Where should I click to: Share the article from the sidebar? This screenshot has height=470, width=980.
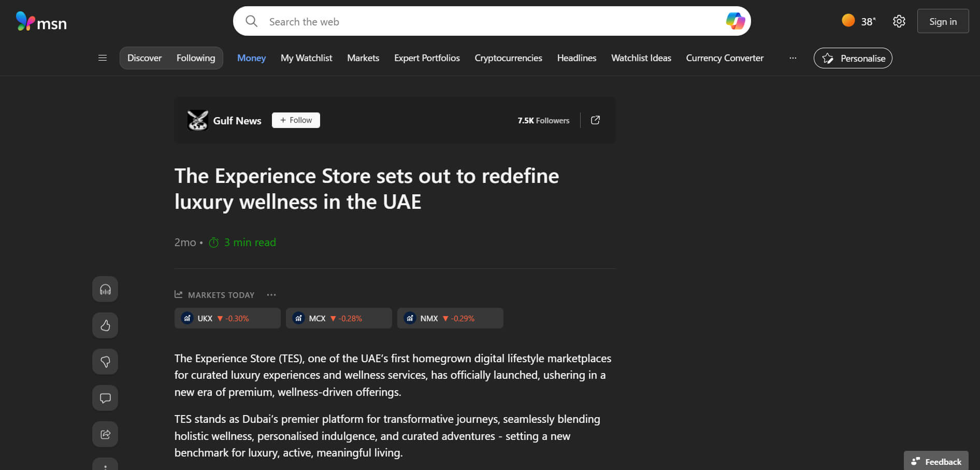click(105, 434)
